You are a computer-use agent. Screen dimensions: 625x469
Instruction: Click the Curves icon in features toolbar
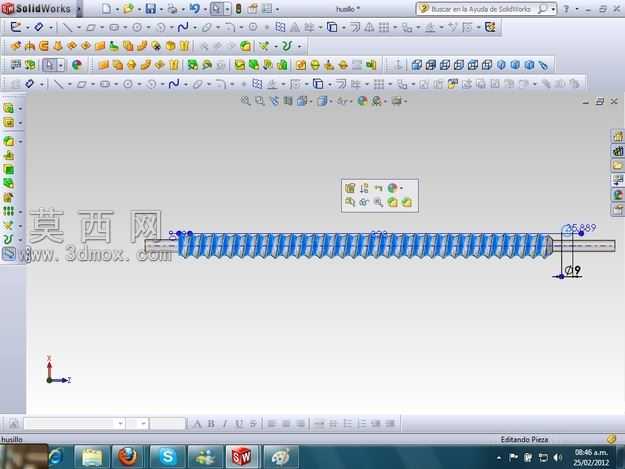[x=287, y=46]
